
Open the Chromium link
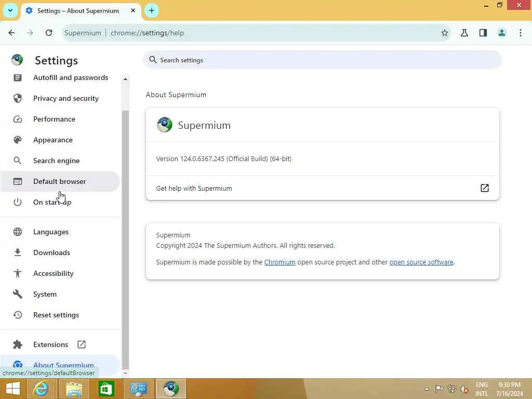(x=280, y=262)
